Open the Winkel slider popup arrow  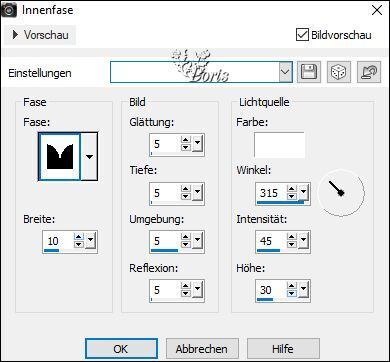[x=303, y=192]
